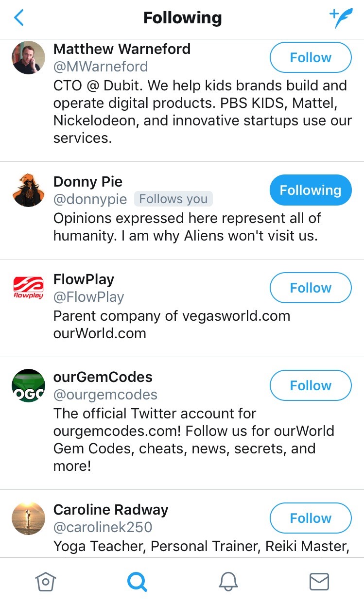The height and width of the screenshot is (605, 364).
Task: Follow the ourGemCodes account
Action: (x=310, y=385)
